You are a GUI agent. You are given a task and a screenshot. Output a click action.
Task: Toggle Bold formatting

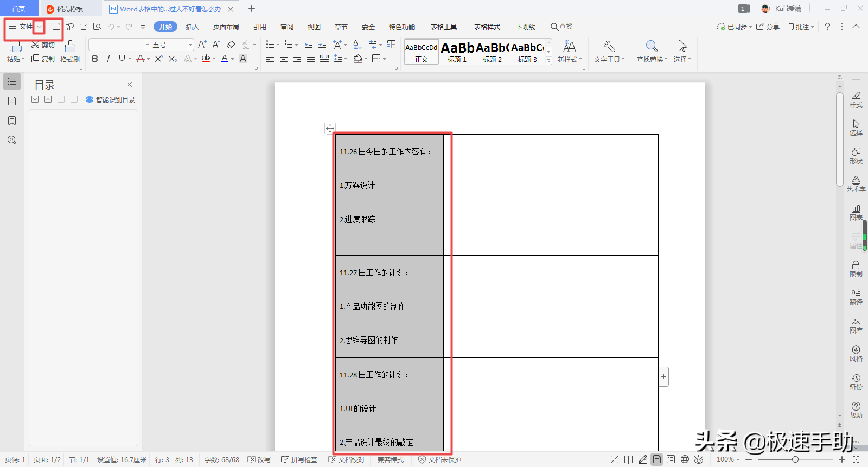(x=95, y=59)
